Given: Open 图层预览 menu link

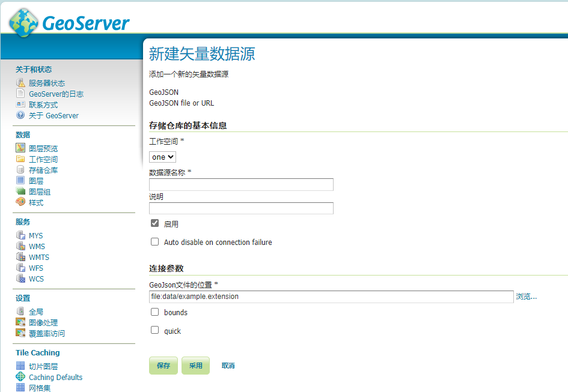Looking at the screenshot, I should click(43, 148).
